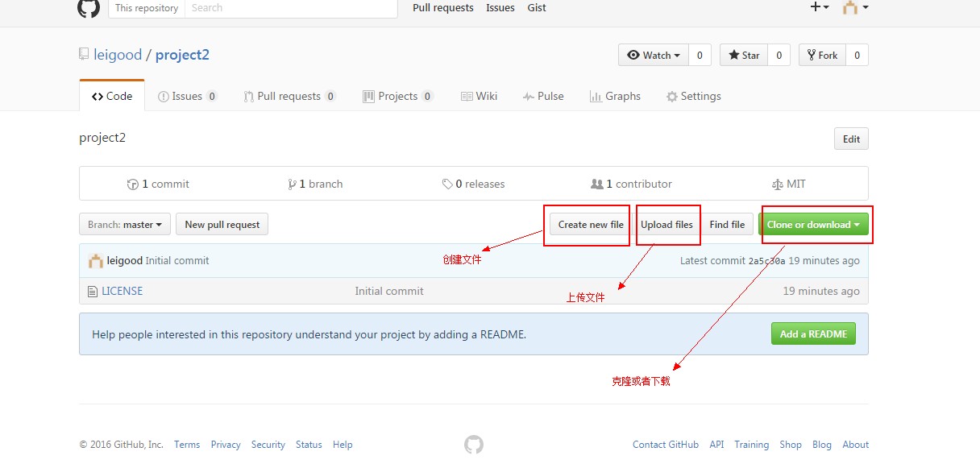The image size is (980, 464).
Task: Open the Settings tab
Action: (694, 96)
